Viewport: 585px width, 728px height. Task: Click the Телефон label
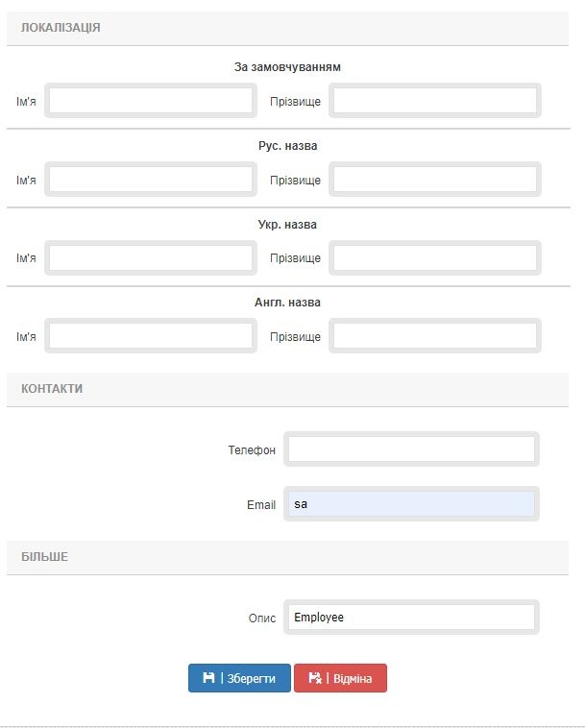[252, 450]
